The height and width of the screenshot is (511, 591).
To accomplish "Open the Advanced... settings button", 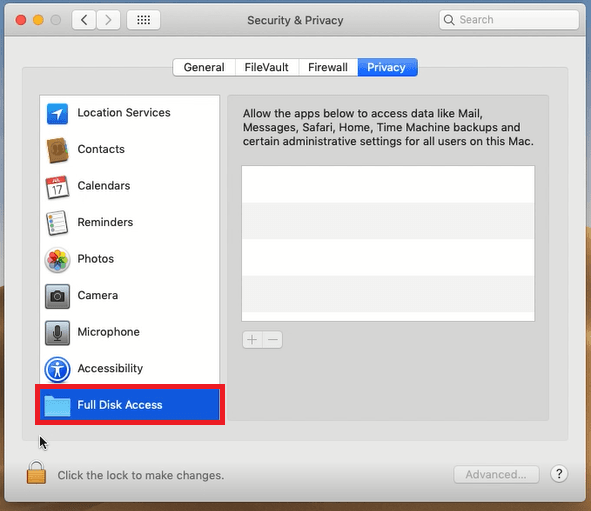I will click(496, 474).
